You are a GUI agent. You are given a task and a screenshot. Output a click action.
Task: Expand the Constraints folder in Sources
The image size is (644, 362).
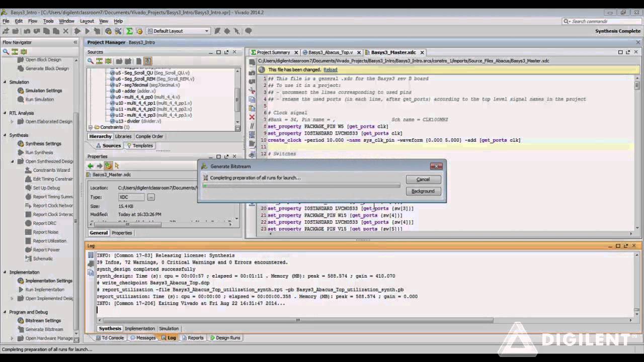(x=91, y=127)
